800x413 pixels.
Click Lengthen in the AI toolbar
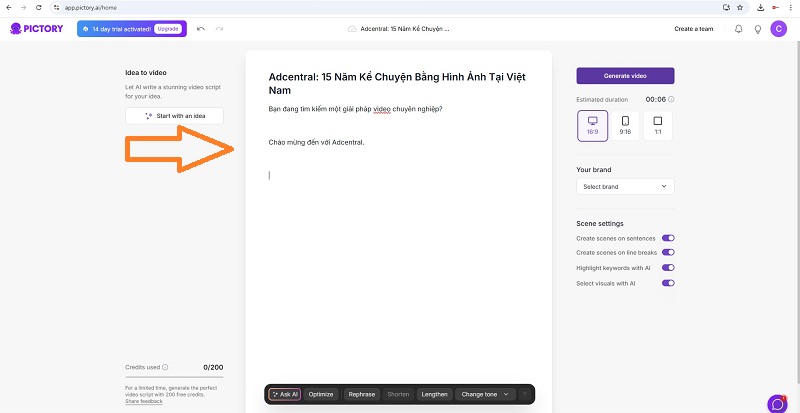[435, 395]
